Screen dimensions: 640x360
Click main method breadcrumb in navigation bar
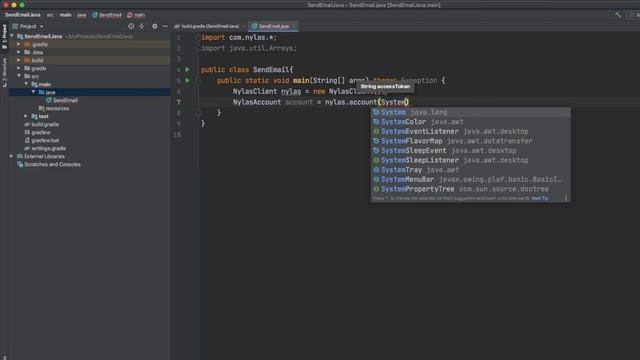(136, 15)
